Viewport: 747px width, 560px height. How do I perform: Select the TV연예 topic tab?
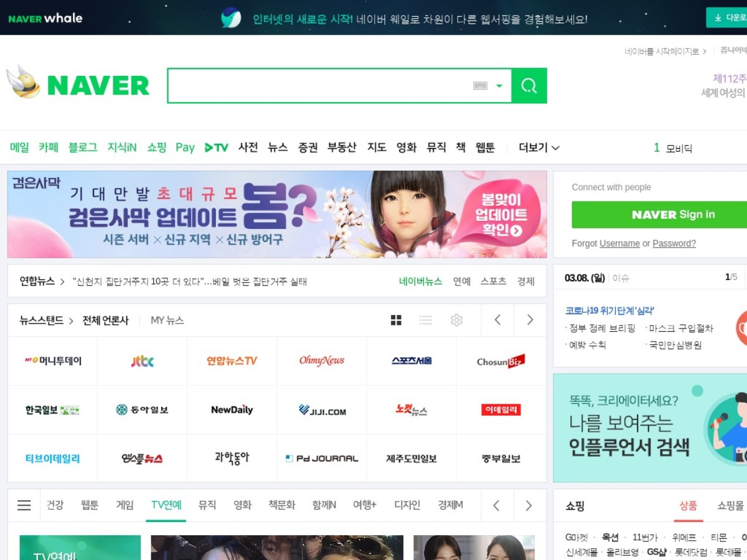tap(166, 505)
